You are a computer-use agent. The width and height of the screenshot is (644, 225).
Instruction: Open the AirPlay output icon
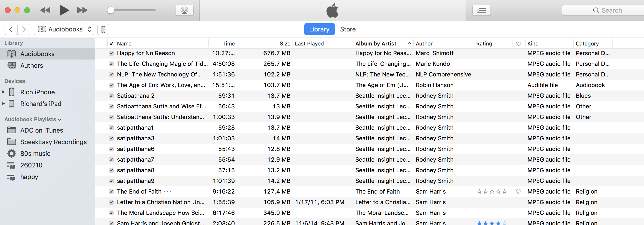click(x=184, y=10)
